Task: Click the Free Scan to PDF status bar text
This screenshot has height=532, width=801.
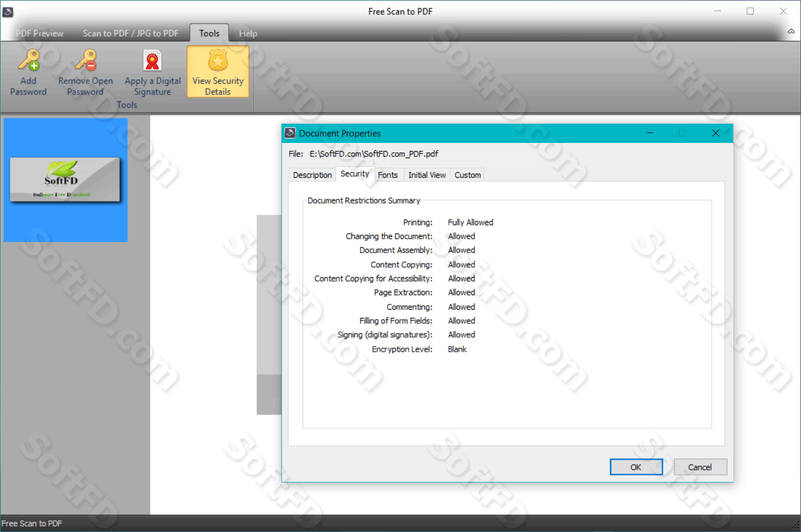Action: pos(32,523)
